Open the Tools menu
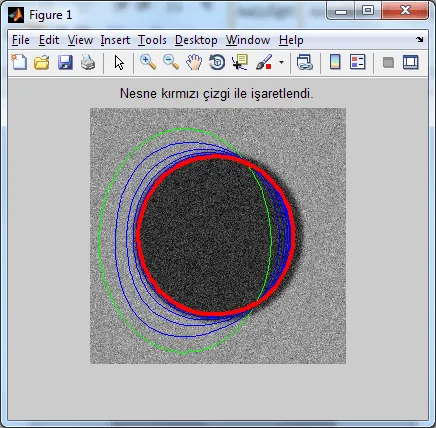436x428 pixels. [x=152, y=40]
